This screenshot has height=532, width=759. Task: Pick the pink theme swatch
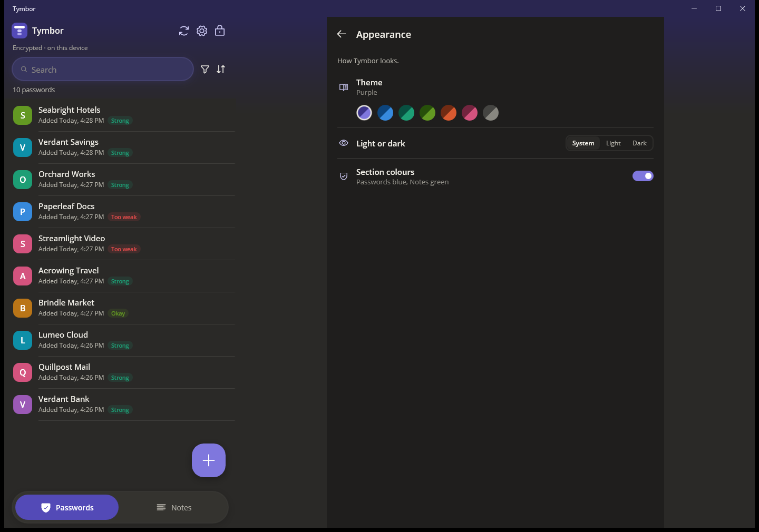click(470, 113)
